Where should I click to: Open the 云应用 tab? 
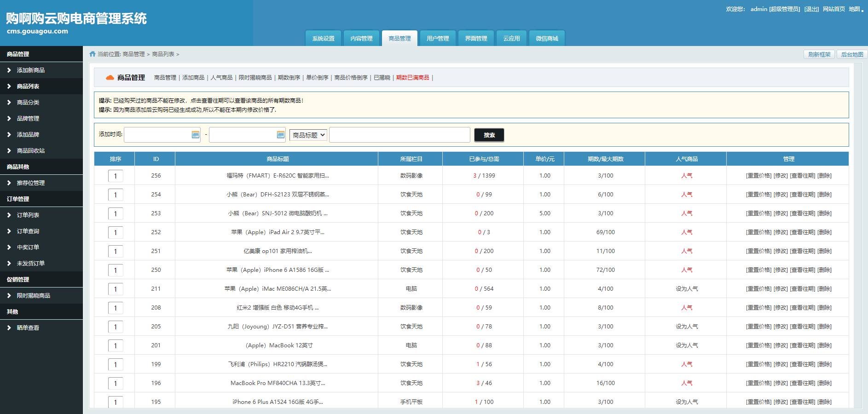click(511, 39)
